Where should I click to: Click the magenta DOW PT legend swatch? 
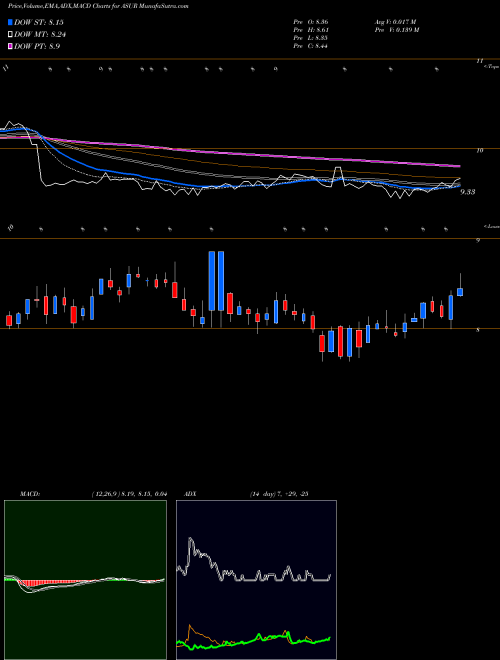point(10,46)
